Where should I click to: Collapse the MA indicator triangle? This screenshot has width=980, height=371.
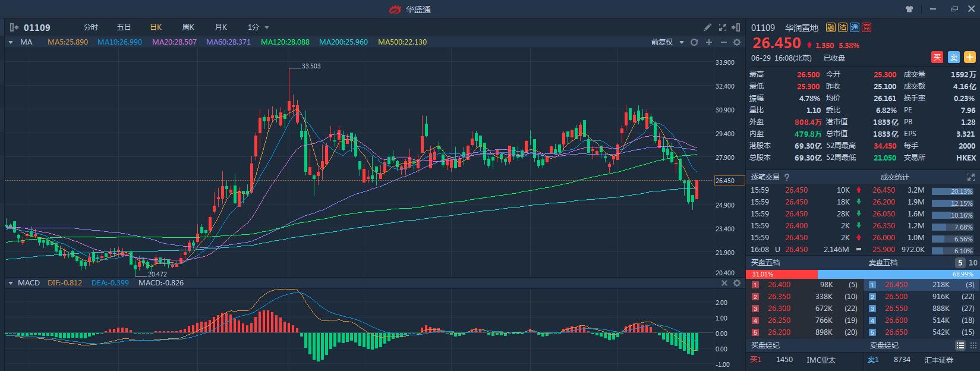pyautogui.click(x=11, y=42)
